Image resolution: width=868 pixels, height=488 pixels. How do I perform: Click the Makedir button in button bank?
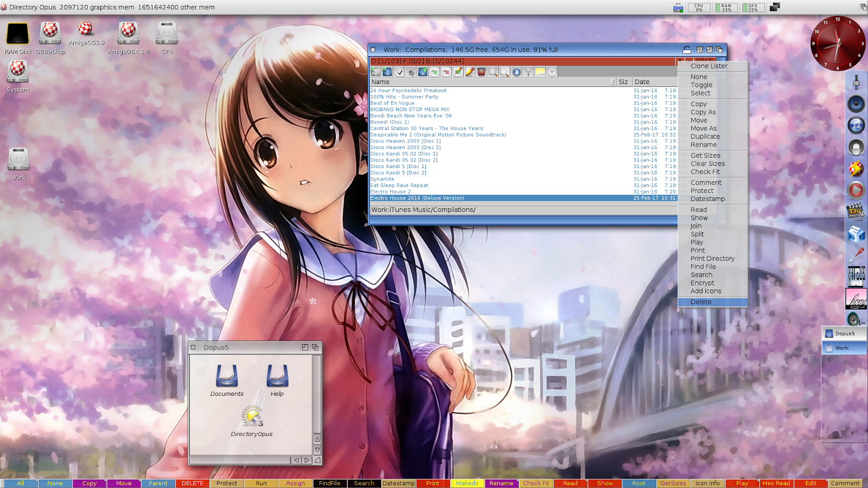click(x=467, y=483)
